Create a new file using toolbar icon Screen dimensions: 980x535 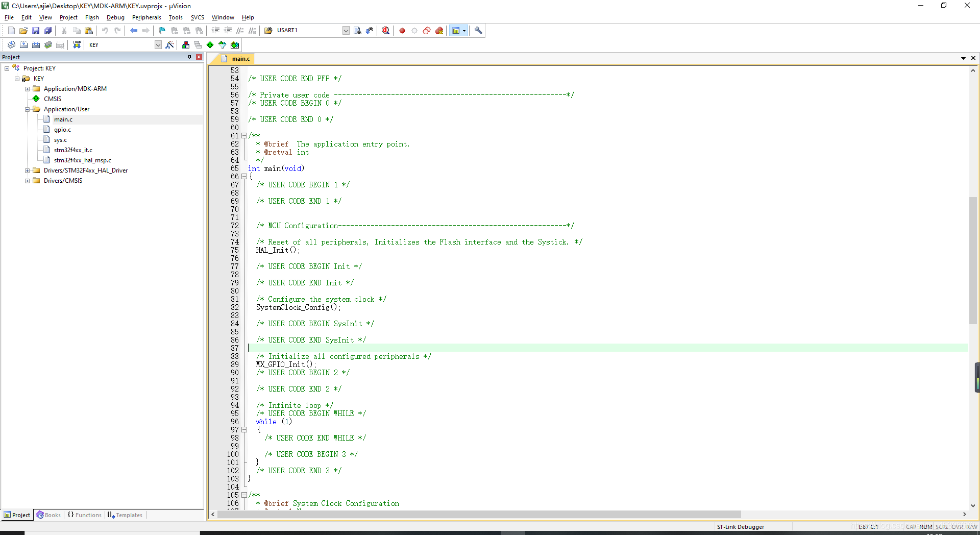coord(11,31)
